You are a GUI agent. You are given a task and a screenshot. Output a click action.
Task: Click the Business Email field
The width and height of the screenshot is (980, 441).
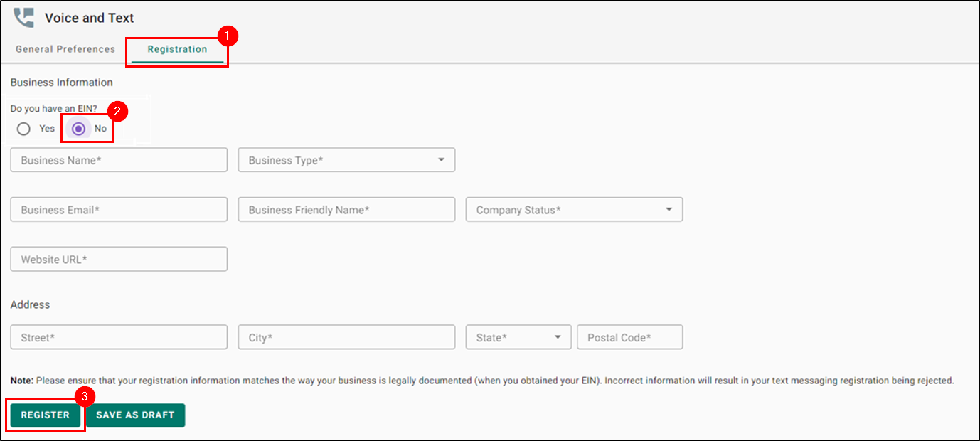119,210
